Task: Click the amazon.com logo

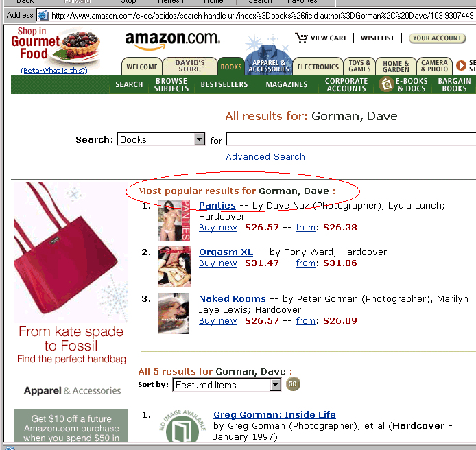Action: [x=172, y=40]
